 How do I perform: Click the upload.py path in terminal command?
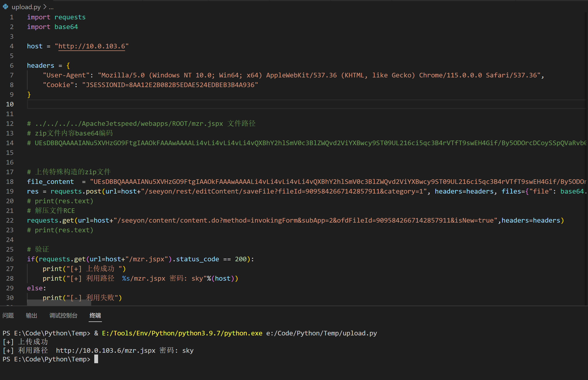coord(322,333)
